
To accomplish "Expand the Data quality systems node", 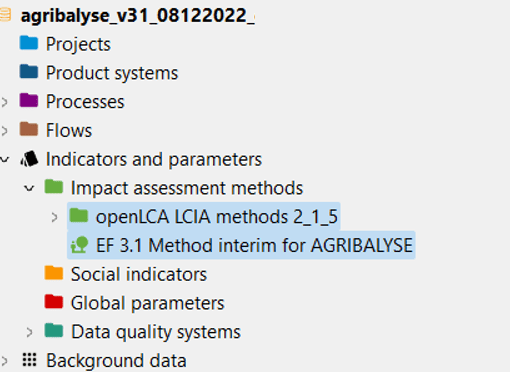I will (x=29, y=332).
